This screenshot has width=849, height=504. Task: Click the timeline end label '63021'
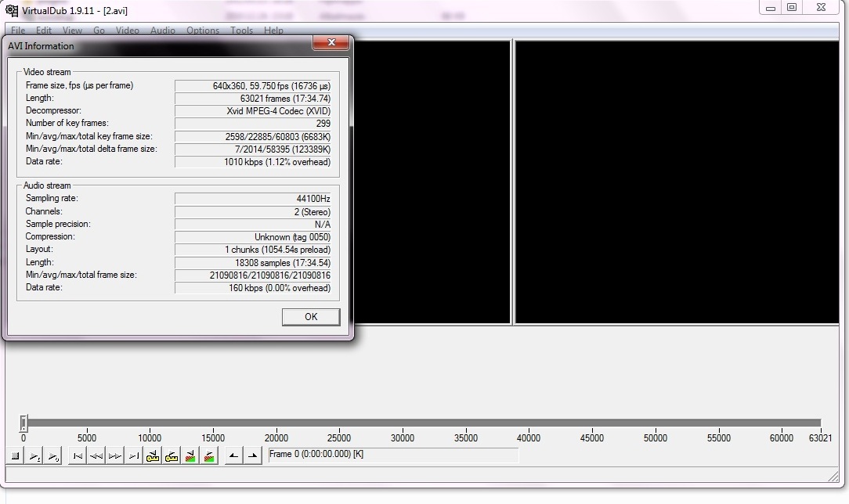pyautogui.click(x=820, y=438)
